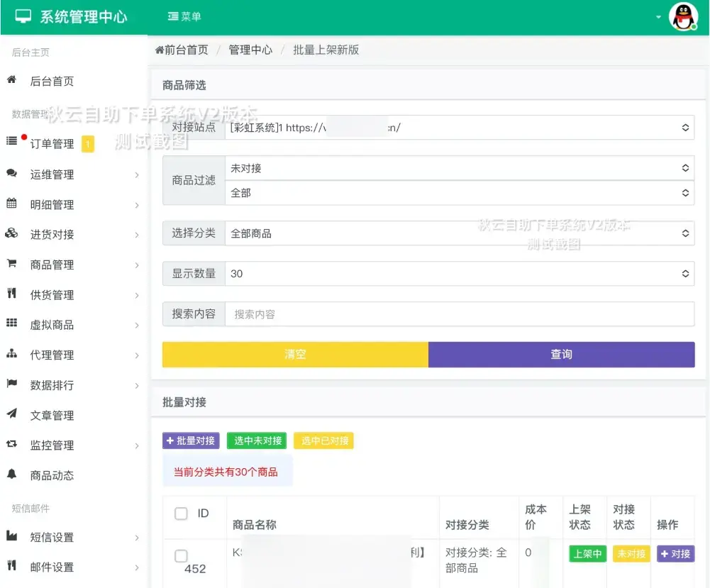Toggle the 菜单 button in top bar

184,16
